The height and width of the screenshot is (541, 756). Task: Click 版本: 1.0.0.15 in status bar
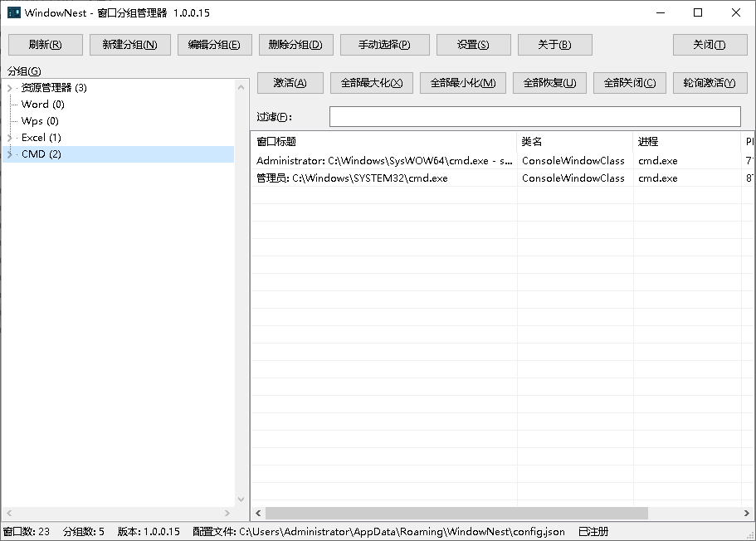(149, 532)
